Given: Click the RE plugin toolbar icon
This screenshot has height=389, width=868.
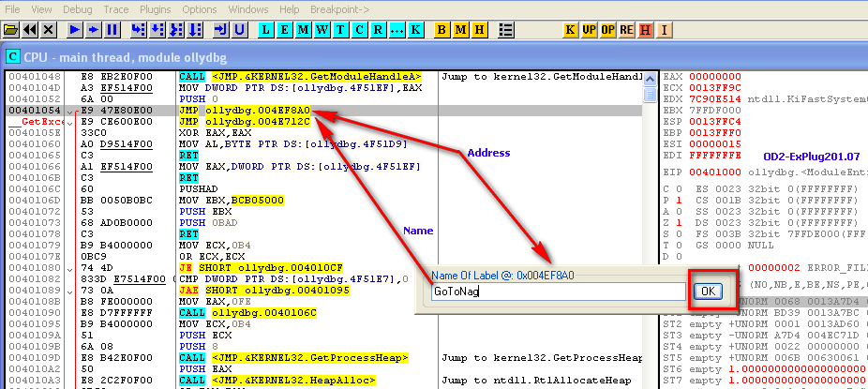Looking at the screenshot, I should pyautogui.click(x=627, y=30).
